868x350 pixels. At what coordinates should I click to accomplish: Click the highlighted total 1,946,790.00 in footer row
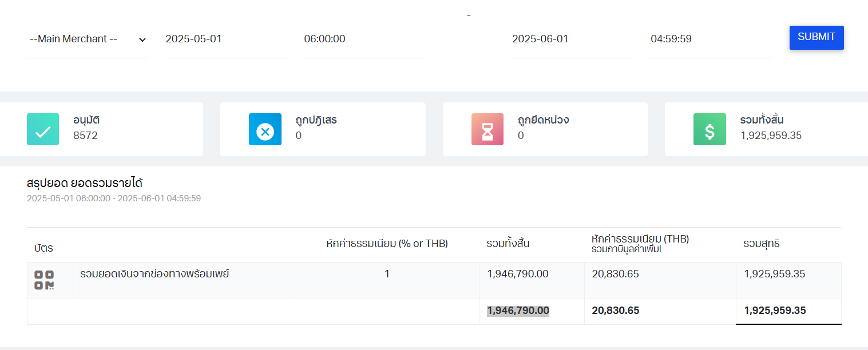518,311
